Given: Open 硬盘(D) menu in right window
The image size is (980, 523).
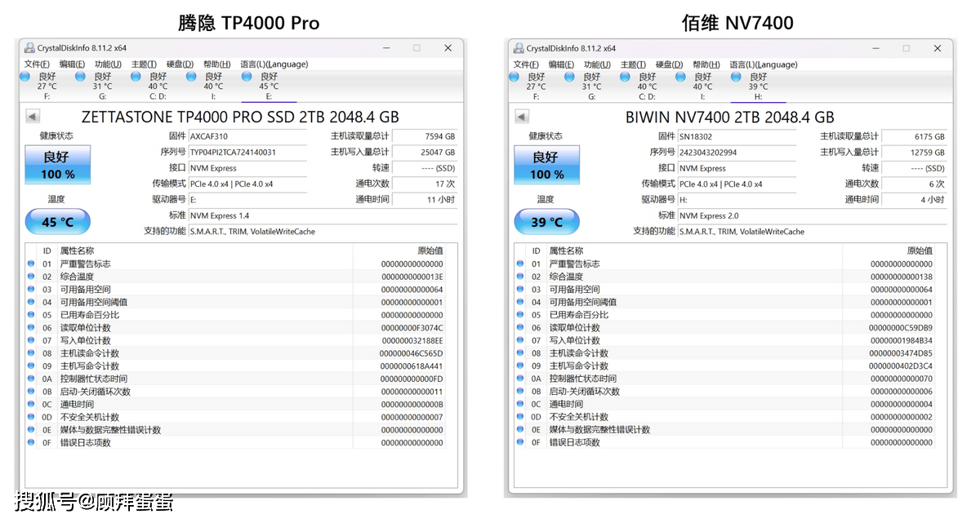Looking at the screenshot, I should click(670, 64).
